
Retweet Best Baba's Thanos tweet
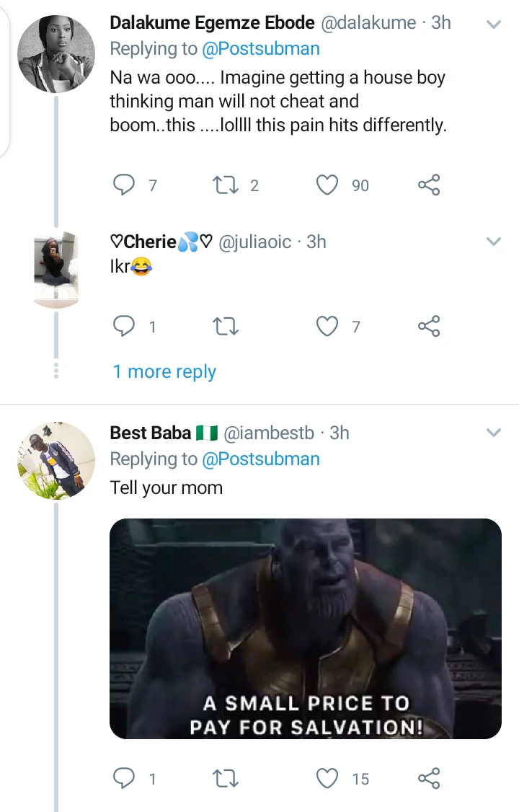pyautogui.click(x=226, y=778)
